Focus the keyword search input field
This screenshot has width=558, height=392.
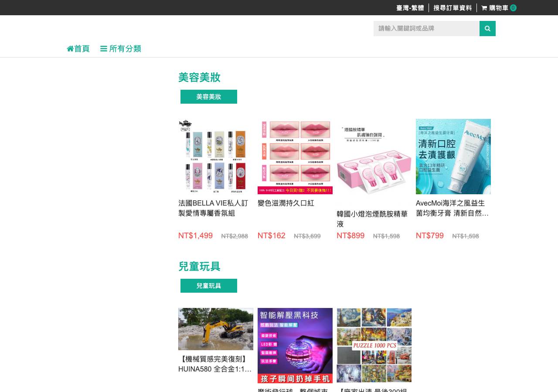tap(426, 28)
